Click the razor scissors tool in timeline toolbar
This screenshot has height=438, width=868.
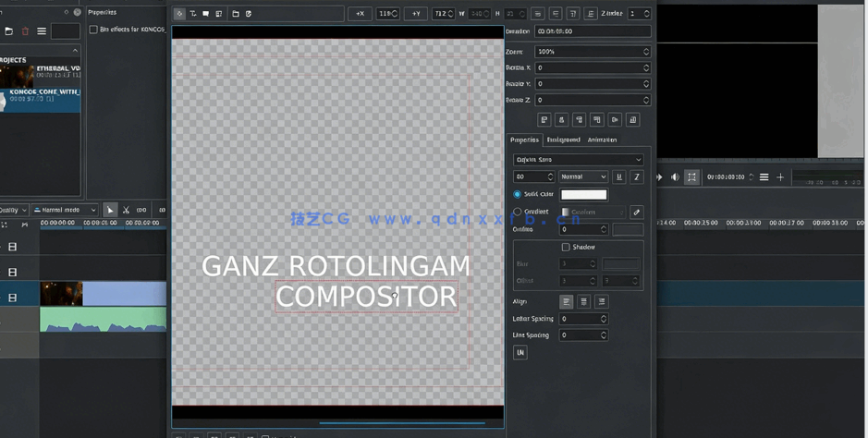(126, 211)
